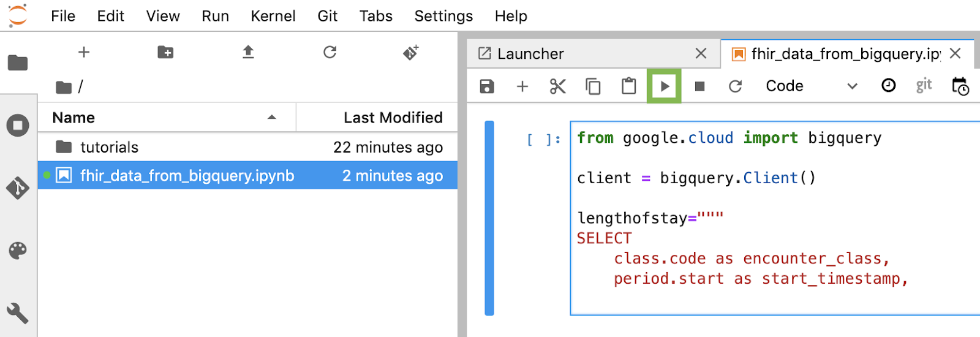Open the Kernel menu
980x337 pixels.
point(273,16)
